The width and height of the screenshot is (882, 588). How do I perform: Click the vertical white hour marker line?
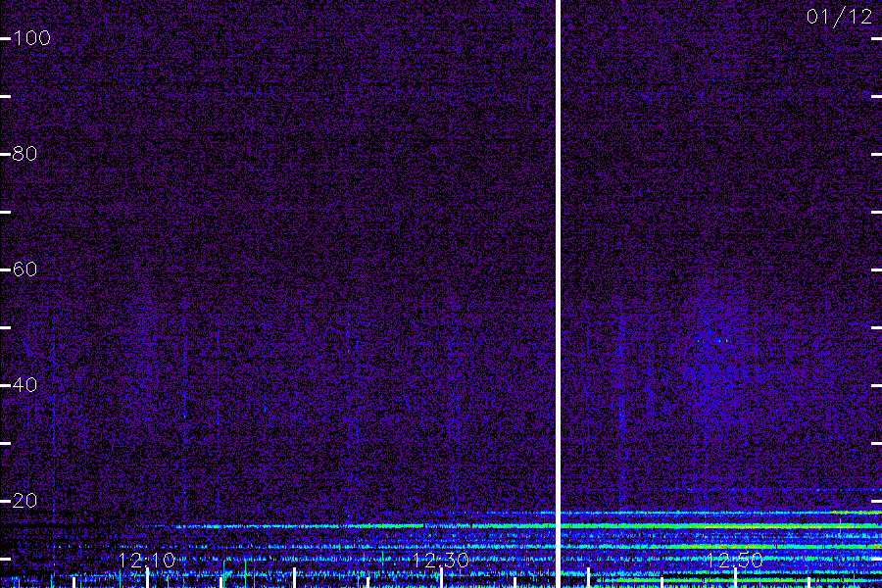pyautogui.click(x=558, y=294)
